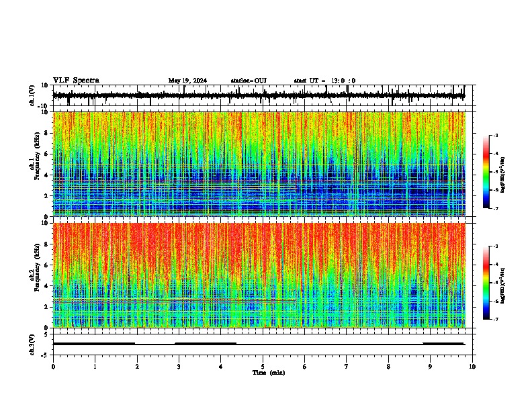The image size is (532, 411).
Task: Click the 'Time (min)' axis title
Action: pos(269,373)
